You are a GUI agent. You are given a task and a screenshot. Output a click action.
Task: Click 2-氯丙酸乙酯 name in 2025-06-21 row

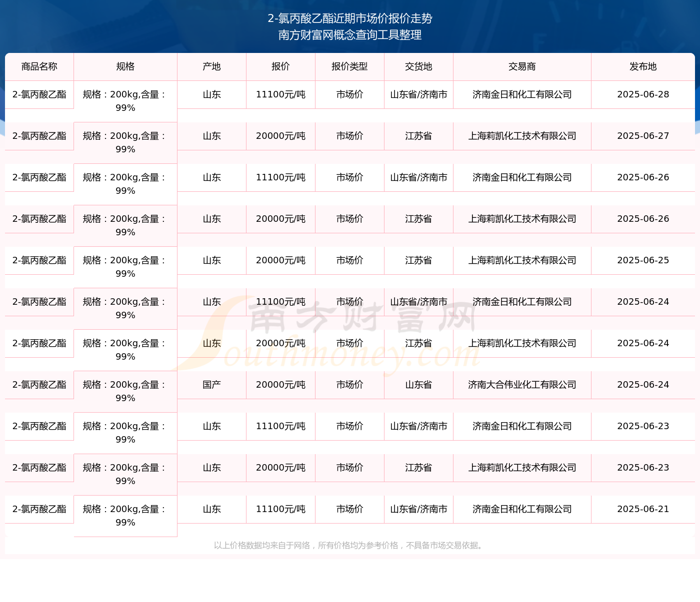[x=39, y=509]
